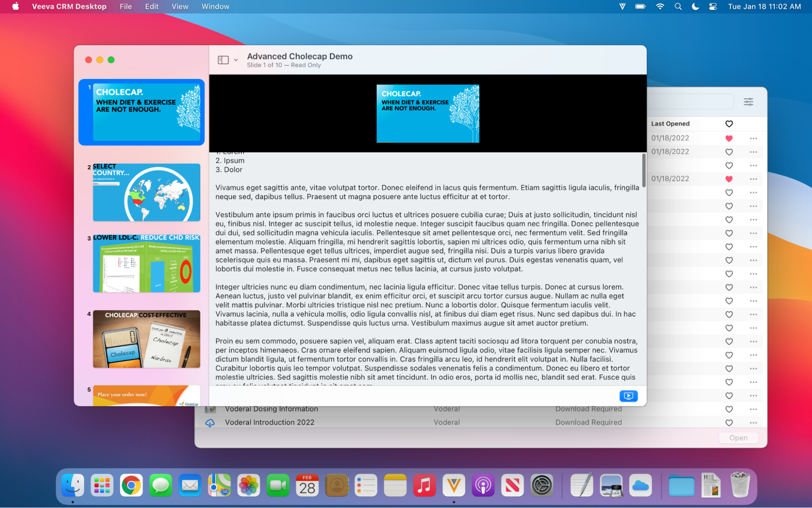This screenshot has height=508, width=812.
Task: Toggle favorite heart on Voderal Introduction 2022 row
Action: point(729,423)
